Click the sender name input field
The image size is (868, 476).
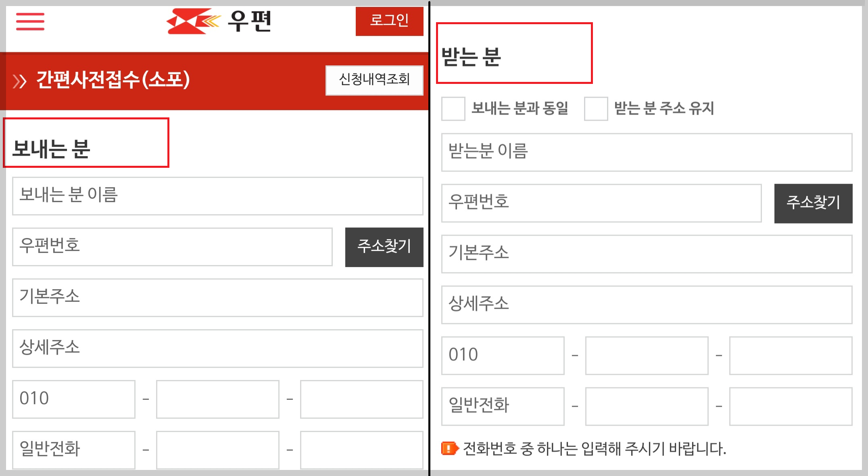(217, 196)
